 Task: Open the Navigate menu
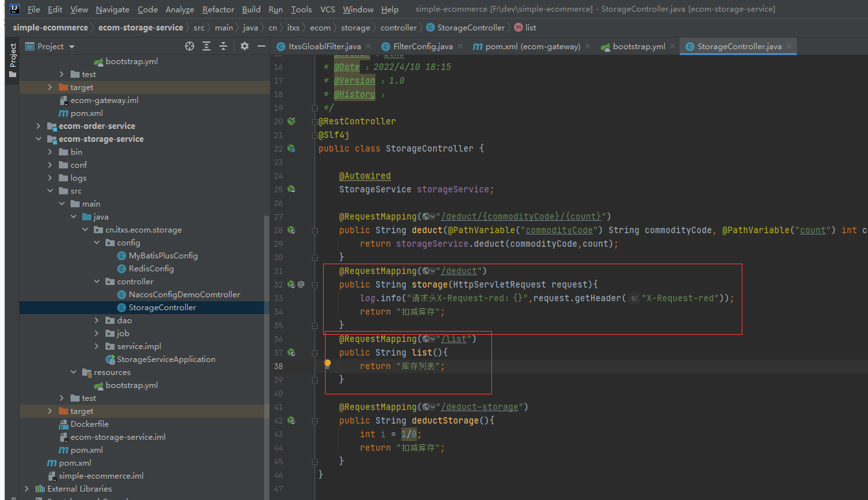[113, 9]
